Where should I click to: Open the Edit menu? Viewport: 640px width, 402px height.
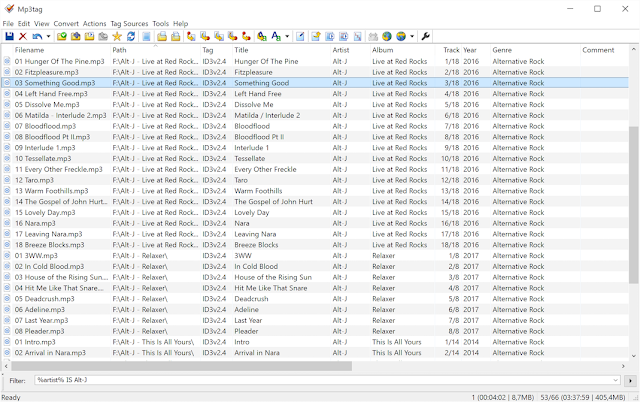tap(24, 24)
